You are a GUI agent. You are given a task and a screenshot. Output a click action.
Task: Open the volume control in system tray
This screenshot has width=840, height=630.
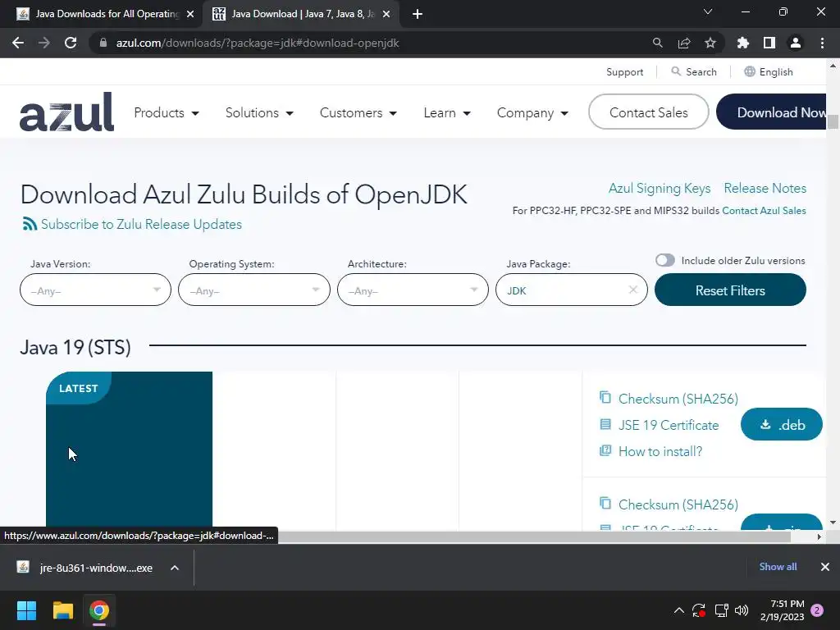[742, 610]
